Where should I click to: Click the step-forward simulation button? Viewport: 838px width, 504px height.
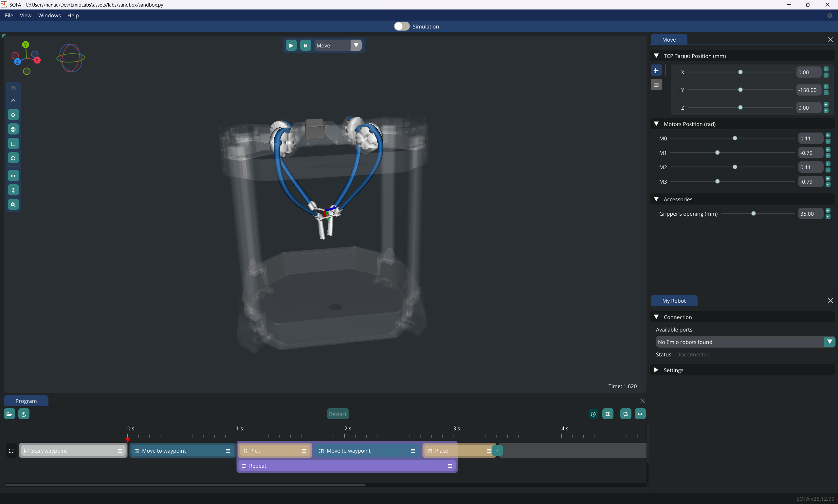tap(305, 45)
